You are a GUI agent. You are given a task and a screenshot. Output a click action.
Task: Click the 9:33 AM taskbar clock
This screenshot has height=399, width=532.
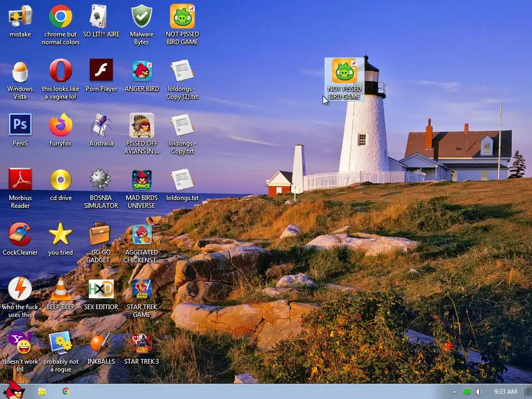(505, 392)
